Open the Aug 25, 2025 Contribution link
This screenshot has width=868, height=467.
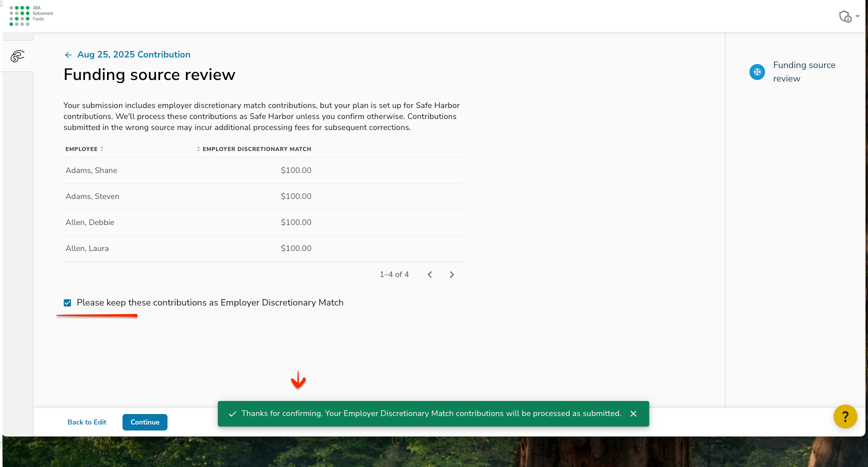[133, 54]
